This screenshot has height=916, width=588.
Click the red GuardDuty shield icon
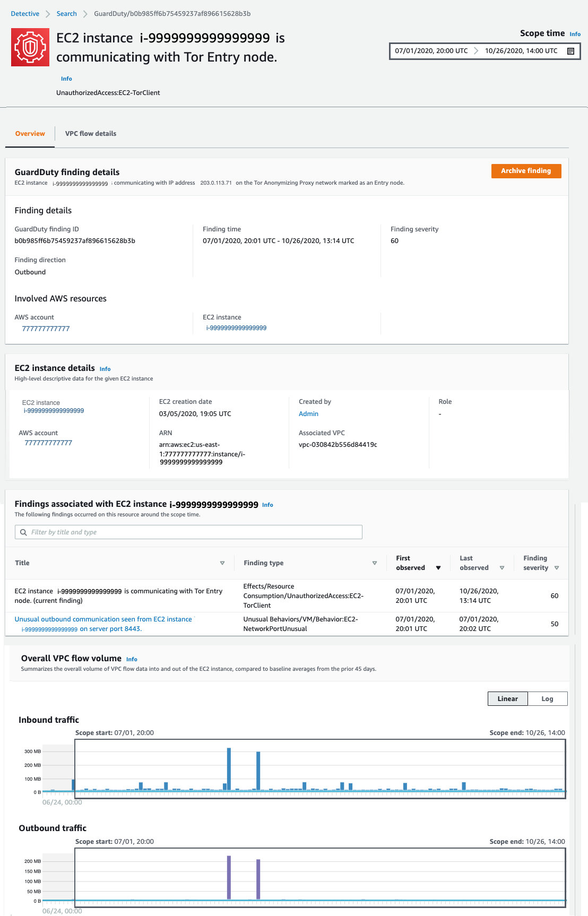[x=30, y=48]
